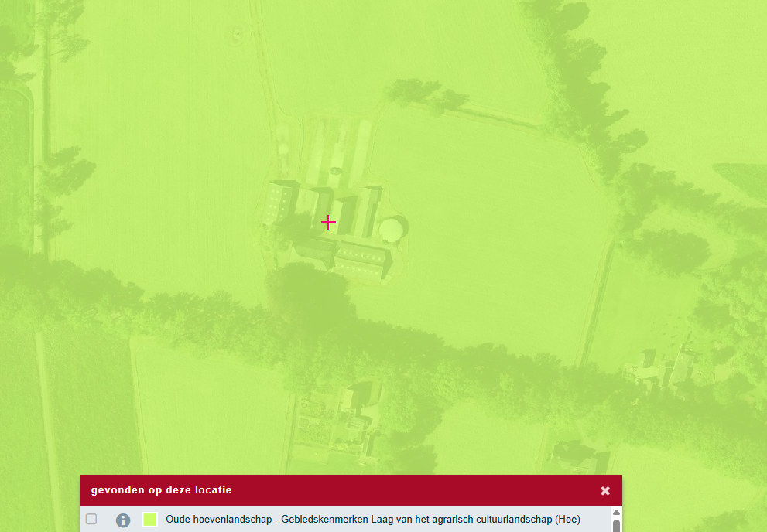This screenshot has height=532, width=767.
Task: Click the long barn beside the silo
Action: (361, 259)
